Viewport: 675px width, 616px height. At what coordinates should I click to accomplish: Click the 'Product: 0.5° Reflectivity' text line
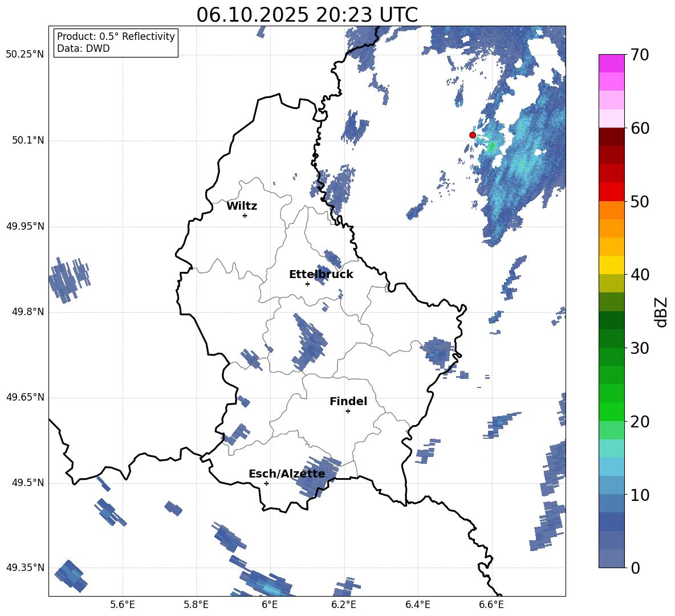click(x=116, y=36)
